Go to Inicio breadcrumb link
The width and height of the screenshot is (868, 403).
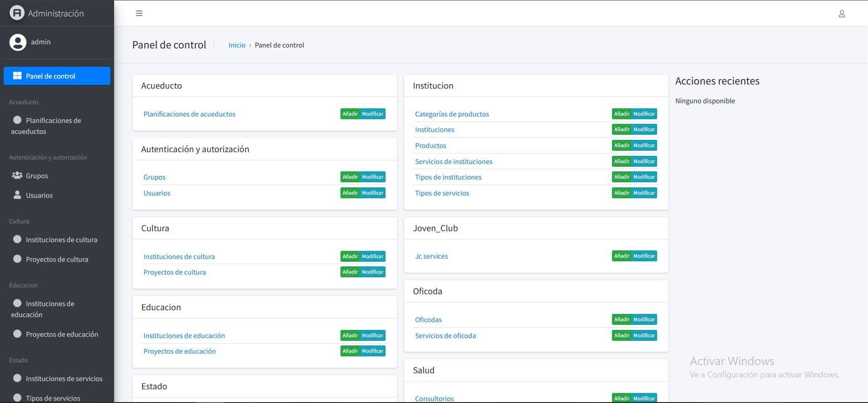pos(237,45)
